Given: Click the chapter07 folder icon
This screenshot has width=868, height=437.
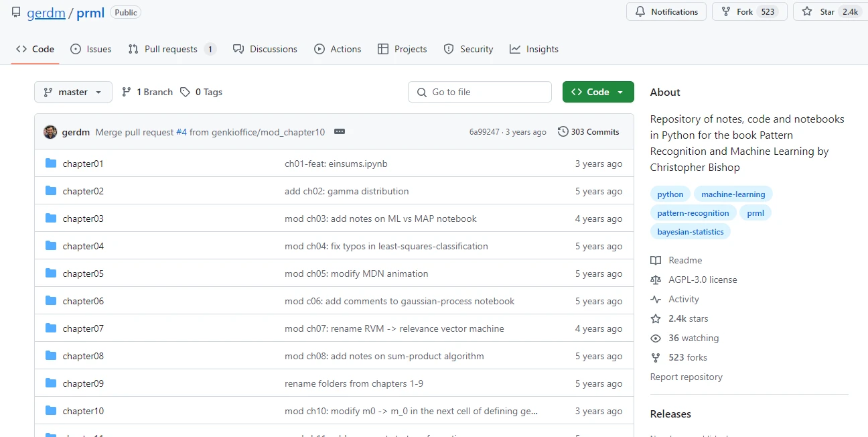Looking at the screenshot, I should pyautogui.click(x=51, y=328).
